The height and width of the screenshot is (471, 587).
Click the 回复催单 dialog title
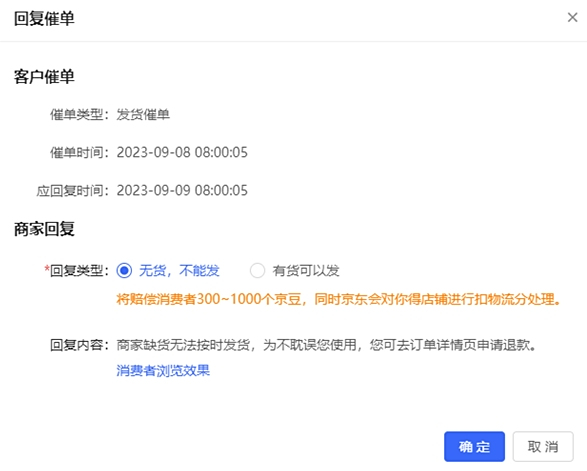pos(44,19)
